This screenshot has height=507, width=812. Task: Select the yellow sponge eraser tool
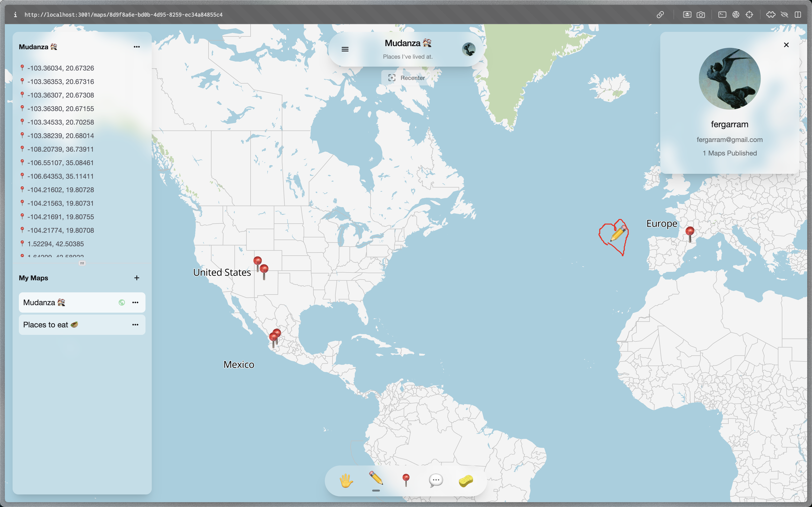pyautogui.click(x=466, y=480)
